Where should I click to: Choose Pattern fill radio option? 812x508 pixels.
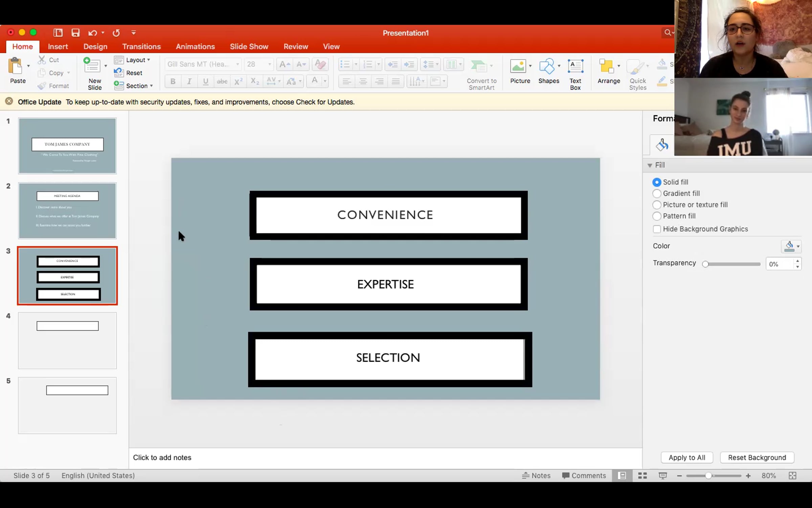coord(657,216)
